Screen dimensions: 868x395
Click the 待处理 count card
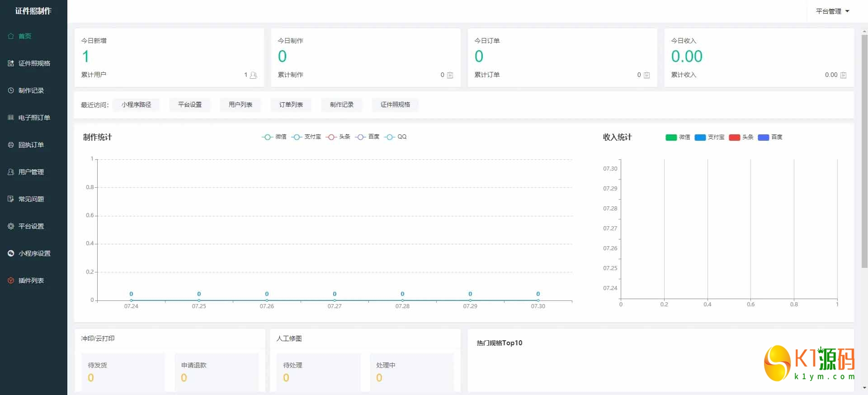(x=319, y=372)
